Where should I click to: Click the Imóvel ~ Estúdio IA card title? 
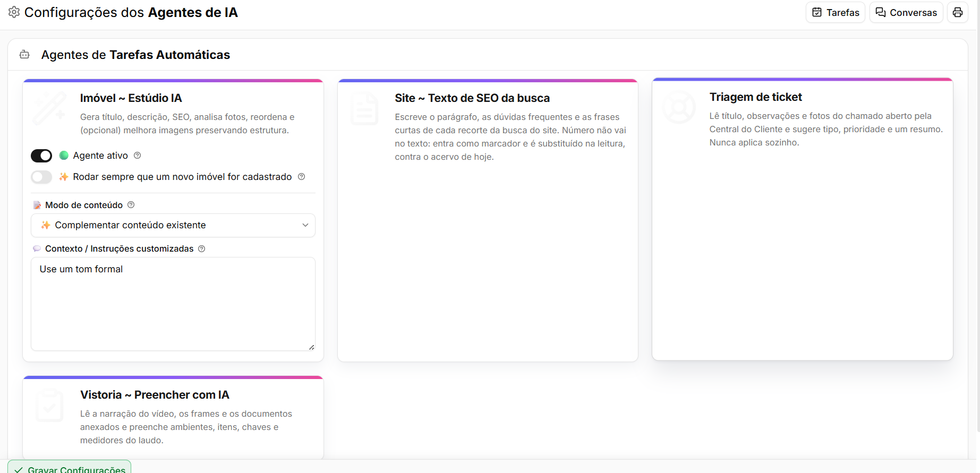[131, 98]
